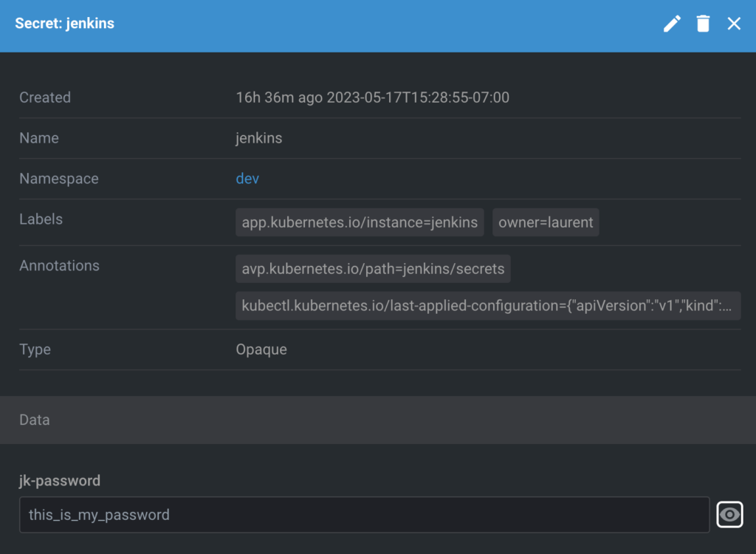Select the app.kubernetes.io/instance=jenkins label chip

(x=360, y=222)
